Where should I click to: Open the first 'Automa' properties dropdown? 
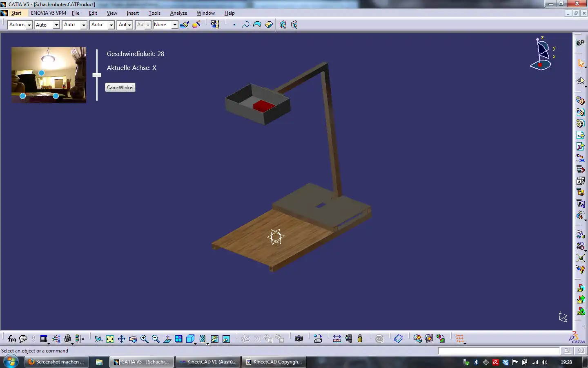click(x=29, y=25)
